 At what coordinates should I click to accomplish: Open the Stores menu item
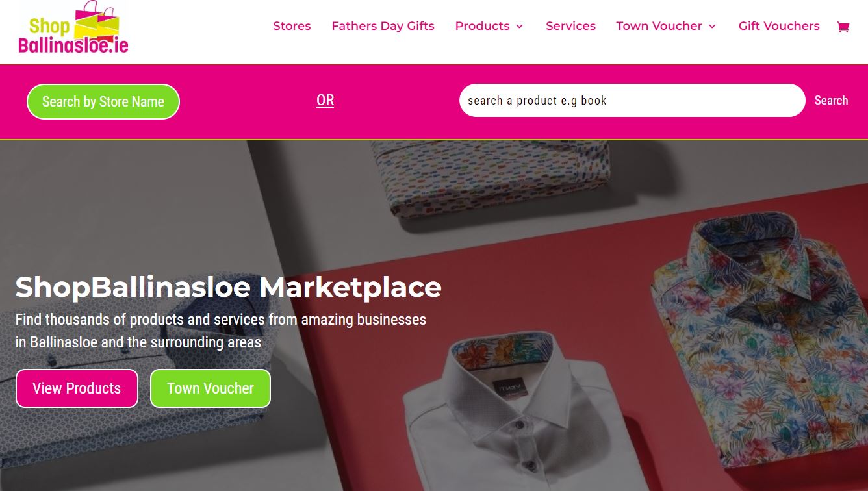292,26
